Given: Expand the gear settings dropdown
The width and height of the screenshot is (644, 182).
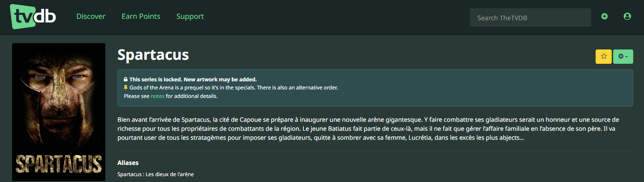Looking at the screenshot, I should click(622, 57).
